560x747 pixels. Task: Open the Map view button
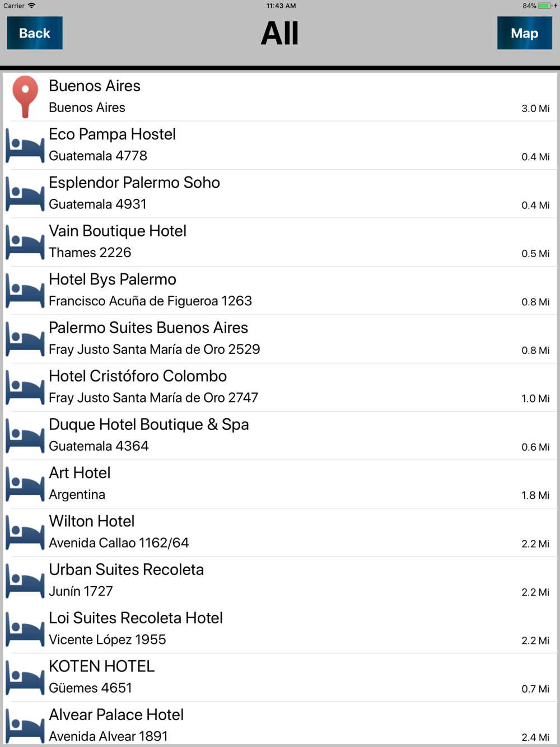point(525,33)
